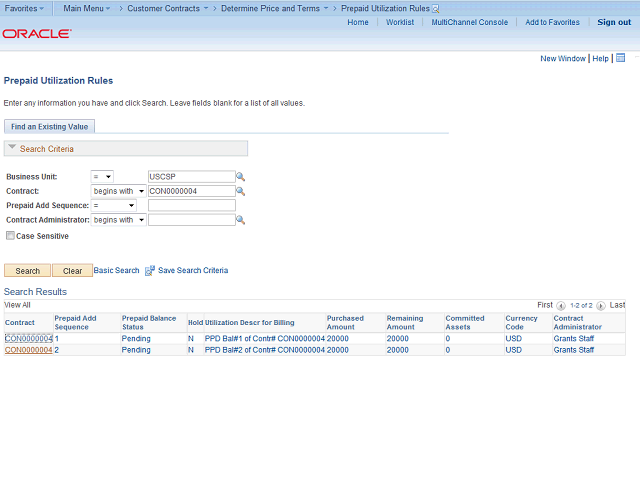The height and width of the screenshot is (480, 640).
Task: Open CON0000004 contract with sequence 1
Action: pos(29,339)
